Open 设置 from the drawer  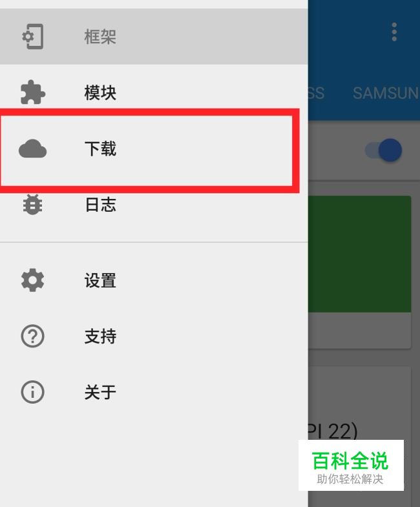coord(154,280)
